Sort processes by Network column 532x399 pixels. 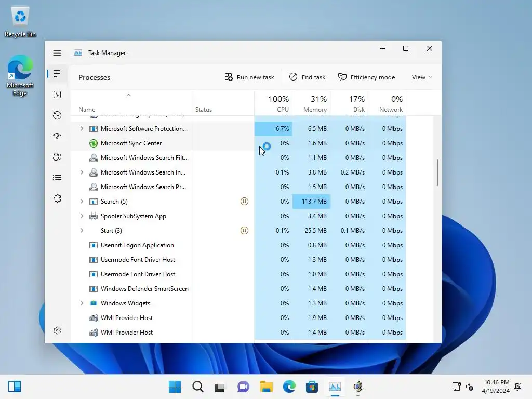point(387,103)
